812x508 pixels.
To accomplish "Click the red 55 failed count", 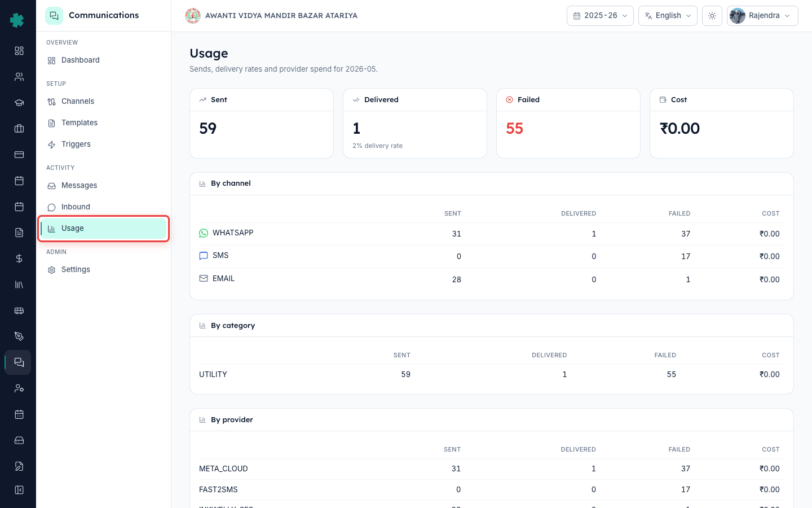I will 515,129.
